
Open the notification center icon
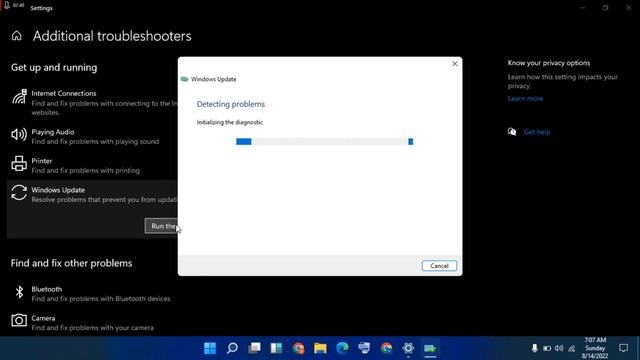[x=623, y=348]
